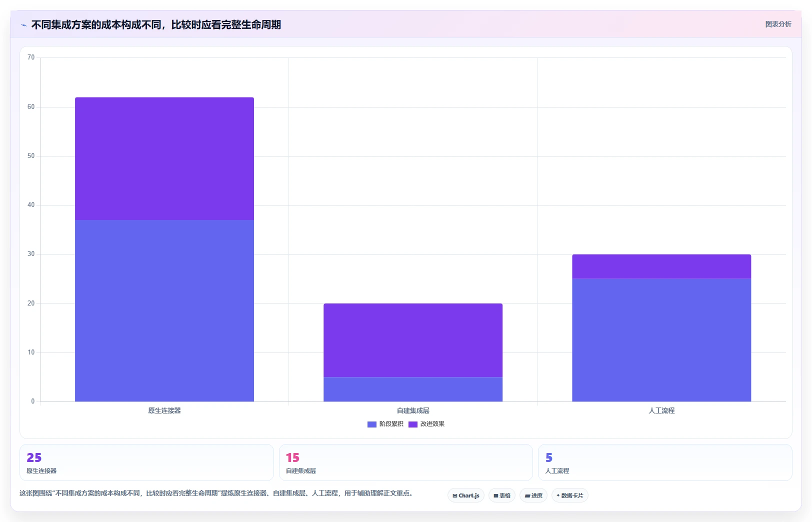Click the 自建集成层 label in the data card
The width and height of the screenshot is (812, 522).
point(301,471)
